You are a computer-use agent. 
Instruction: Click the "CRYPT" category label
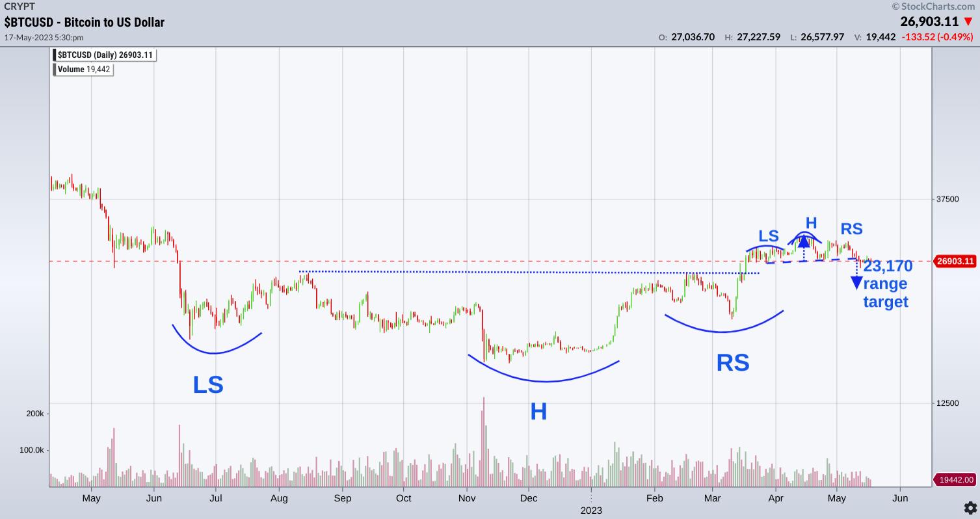[x=20, y=6]
